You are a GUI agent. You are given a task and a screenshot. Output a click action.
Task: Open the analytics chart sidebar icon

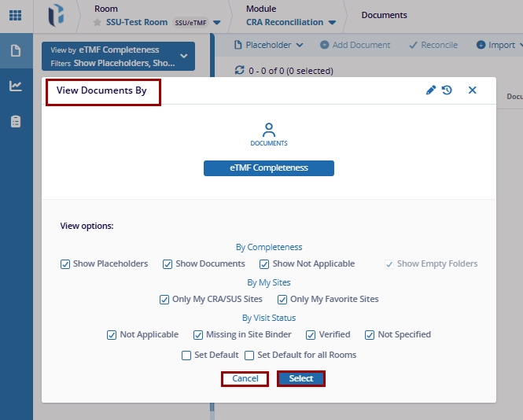click(16, 86)
